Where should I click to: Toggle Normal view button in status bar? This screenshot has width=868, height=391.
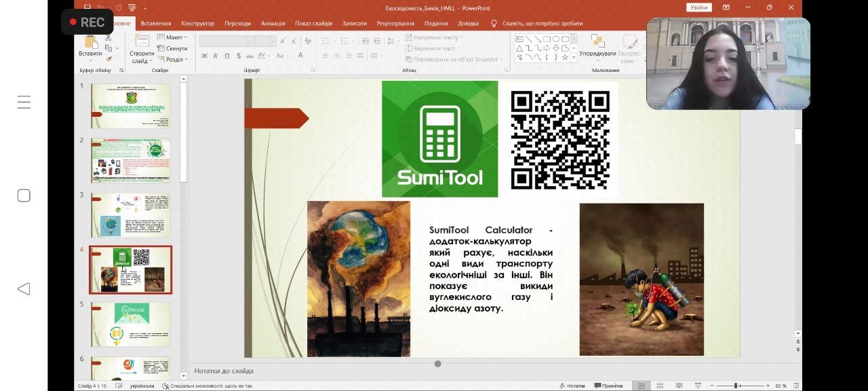point(641,386)
